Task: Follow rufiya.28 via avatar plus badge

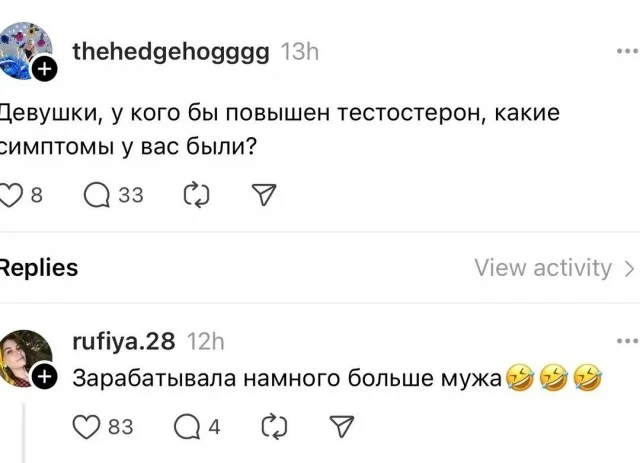Action: (43, 377)
